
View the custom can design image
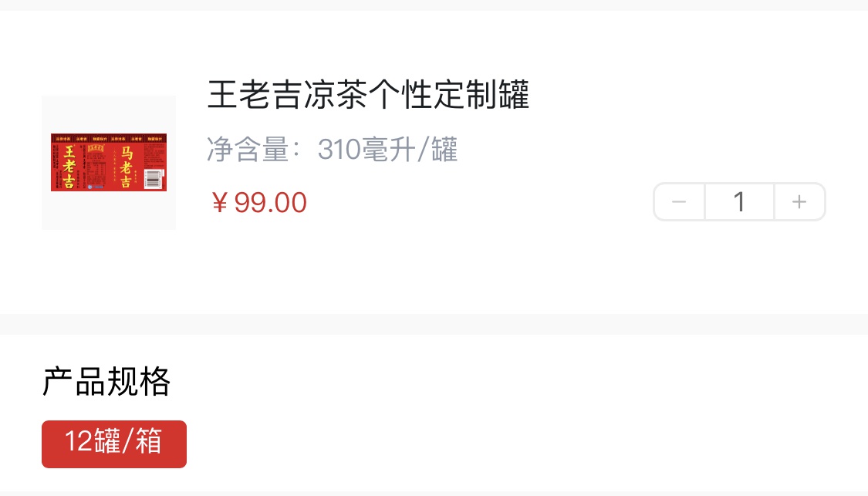pos(109,163)
